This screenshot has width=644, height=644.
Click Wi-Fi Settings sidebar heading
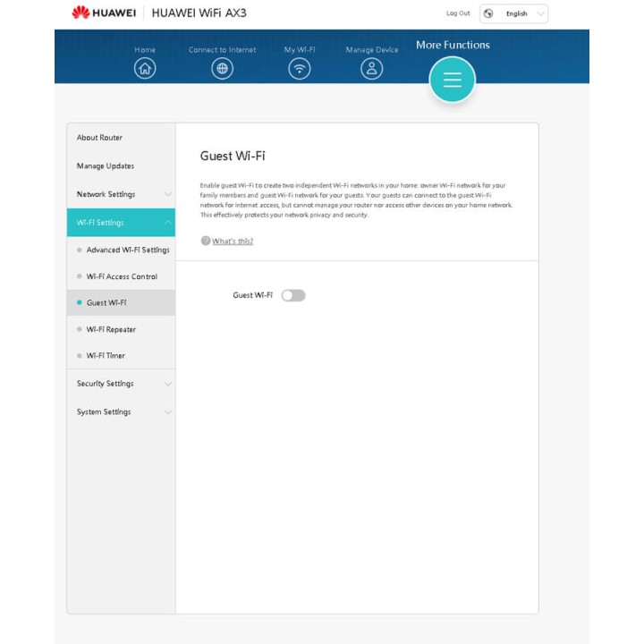point(121,223)
